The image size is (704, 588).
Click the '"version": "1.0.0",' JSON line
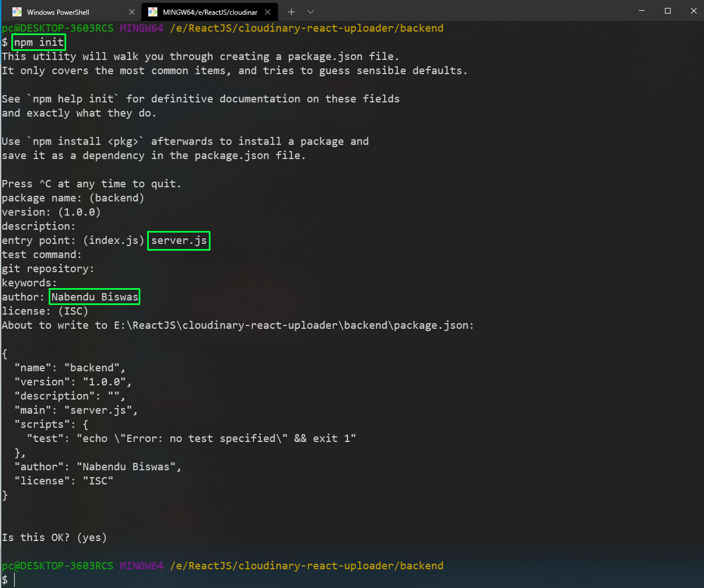pos(73,382)
